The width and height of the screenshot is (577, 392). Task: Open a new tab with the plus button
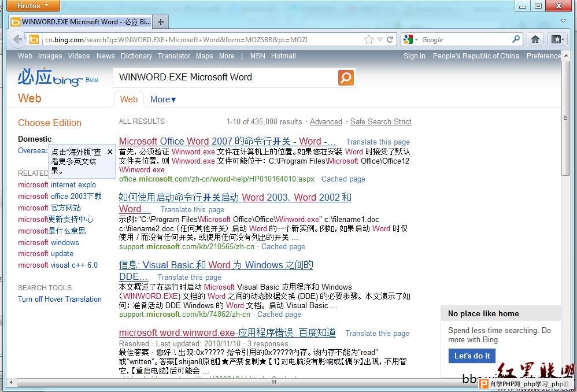tap(161, 22)
